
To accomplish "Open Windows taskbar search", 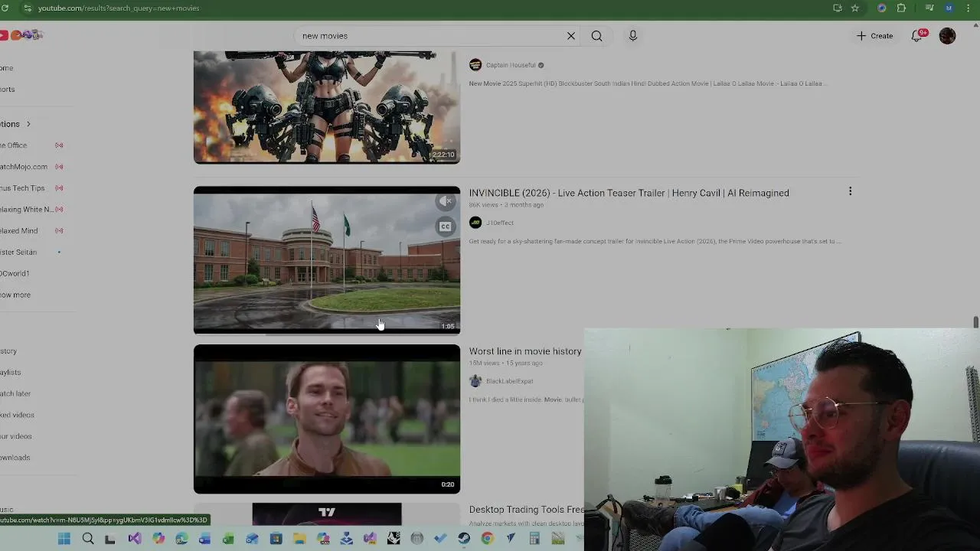I will 88,539.
